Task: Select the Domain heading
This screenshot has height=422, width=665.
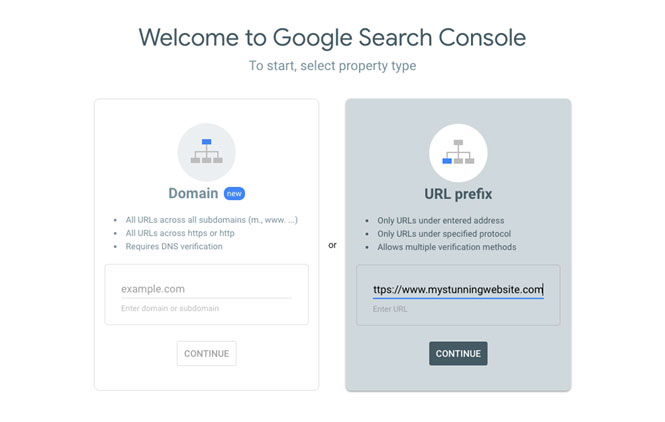Action: pos(193,193)
